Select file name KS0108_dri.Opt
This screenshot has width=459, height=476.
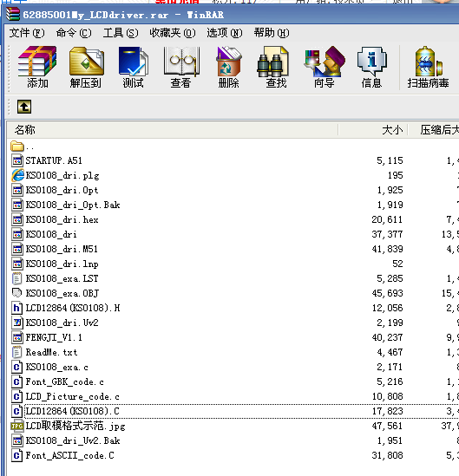coord(62,191)
